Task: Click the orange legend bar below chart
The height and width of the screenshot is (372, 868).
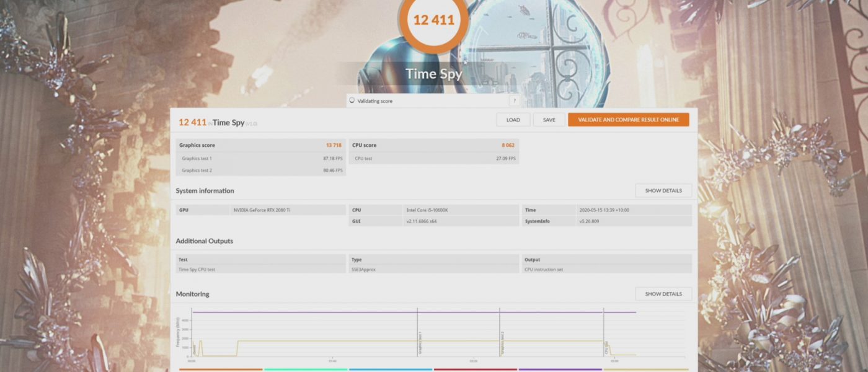Action: pos(221,370)
